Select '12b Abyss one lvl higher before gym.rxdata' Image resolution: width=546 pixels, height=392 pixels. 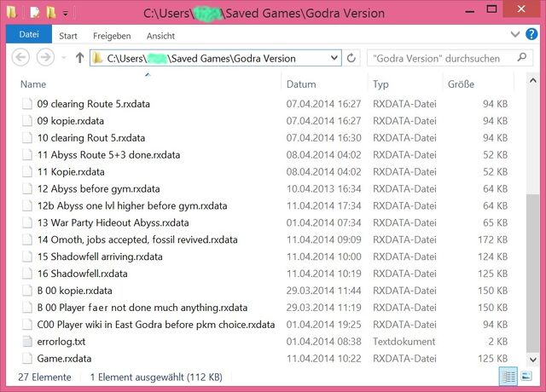(x=132, y=206)
